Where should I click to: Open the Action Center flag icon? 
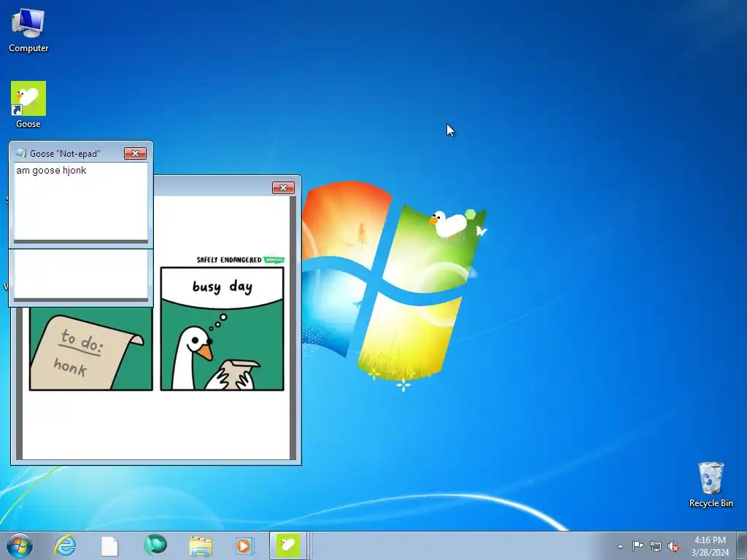638,546
